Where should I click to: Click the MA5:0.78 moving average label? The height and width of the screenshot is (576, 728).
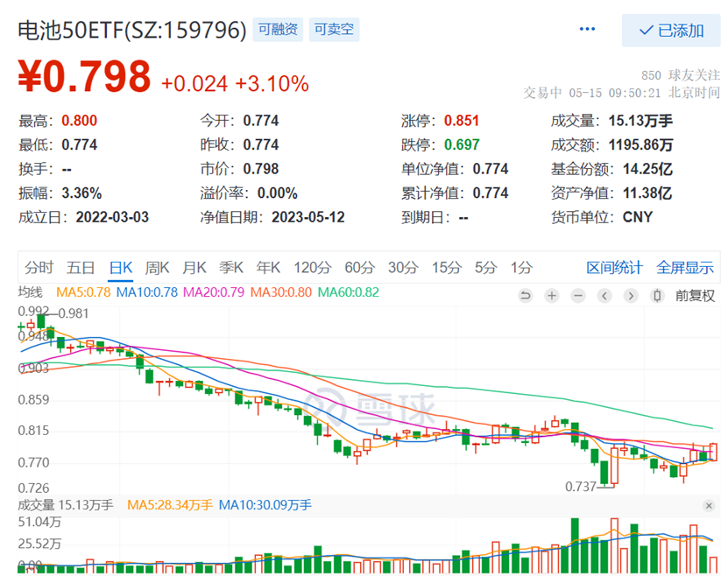pyautogui.click(x=83, y=292)
